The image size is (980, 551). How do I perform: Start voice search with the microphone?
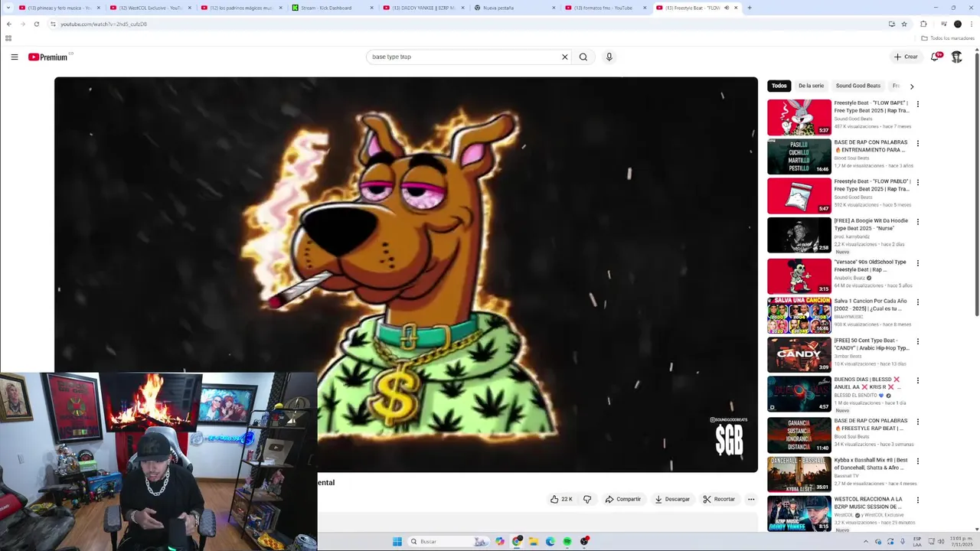point(609,57)
